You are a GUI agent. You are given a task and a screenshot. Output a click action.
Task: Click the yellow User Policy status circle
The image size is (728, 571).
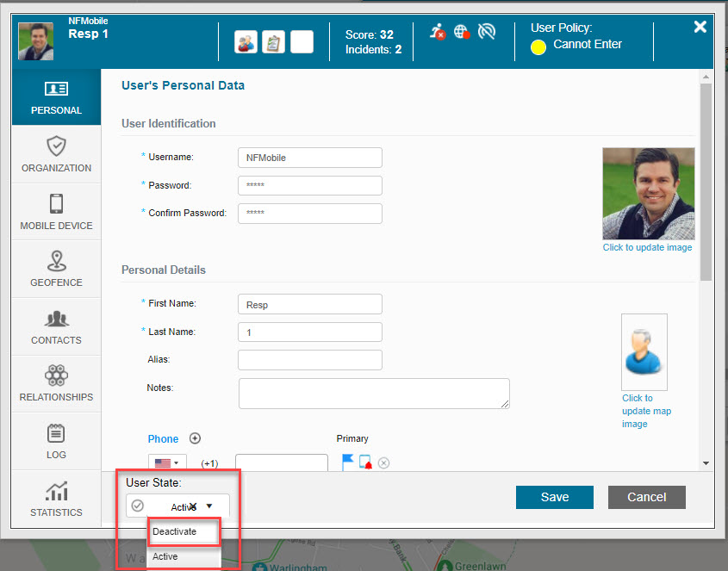click(x=538, y=47)
